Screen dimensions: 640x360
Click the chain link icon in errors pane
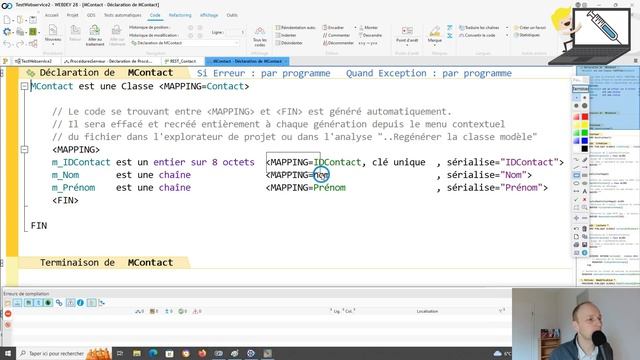59,302
